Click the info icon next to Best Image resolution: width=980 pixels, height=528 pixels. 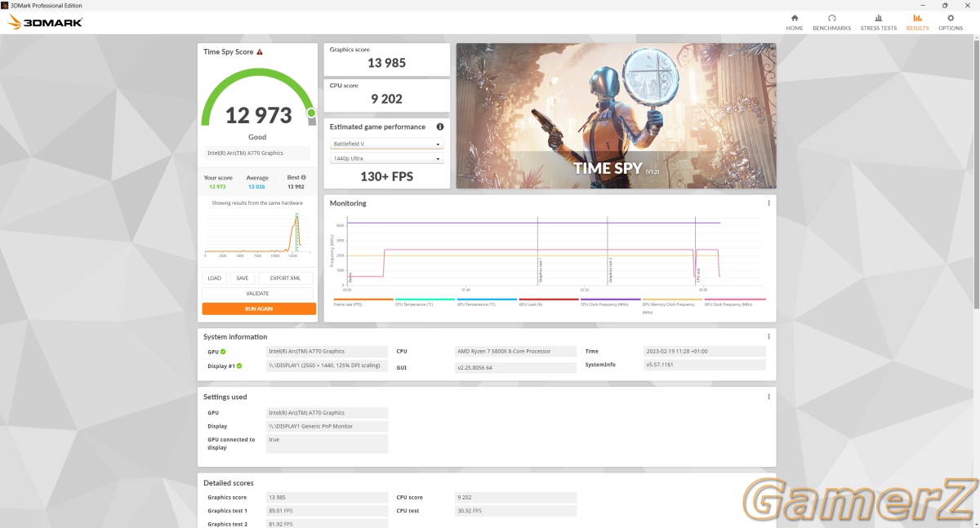tap(304, 177)
